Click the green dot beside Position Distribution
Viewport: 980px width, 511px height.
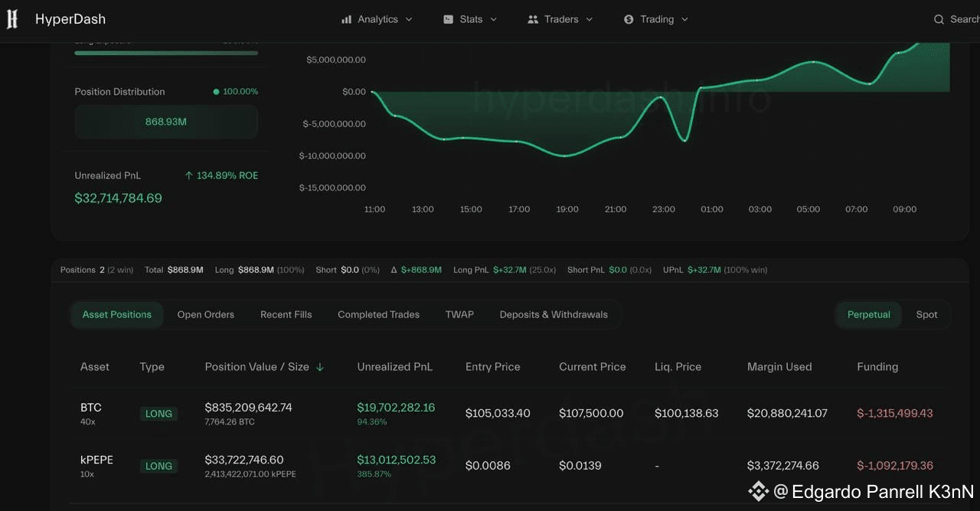(x=216, y=91)
